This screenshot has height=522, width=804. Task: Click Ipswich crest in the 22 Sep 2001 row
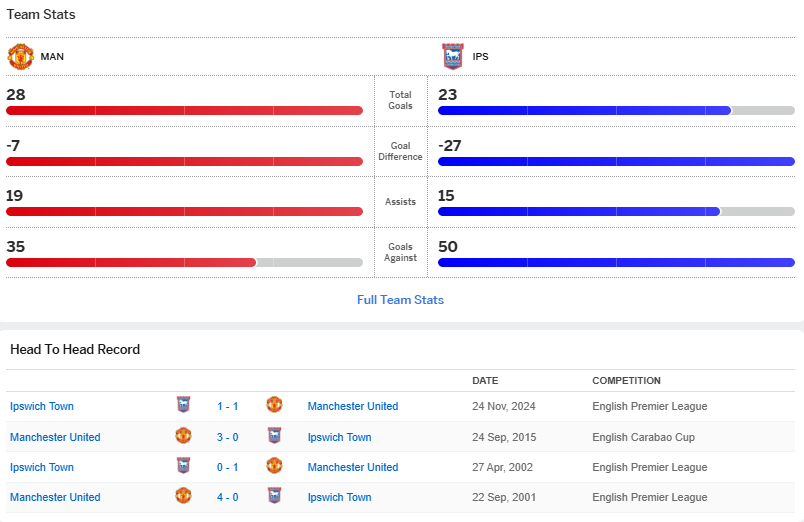pyautogui.click(x=274, y=497)
